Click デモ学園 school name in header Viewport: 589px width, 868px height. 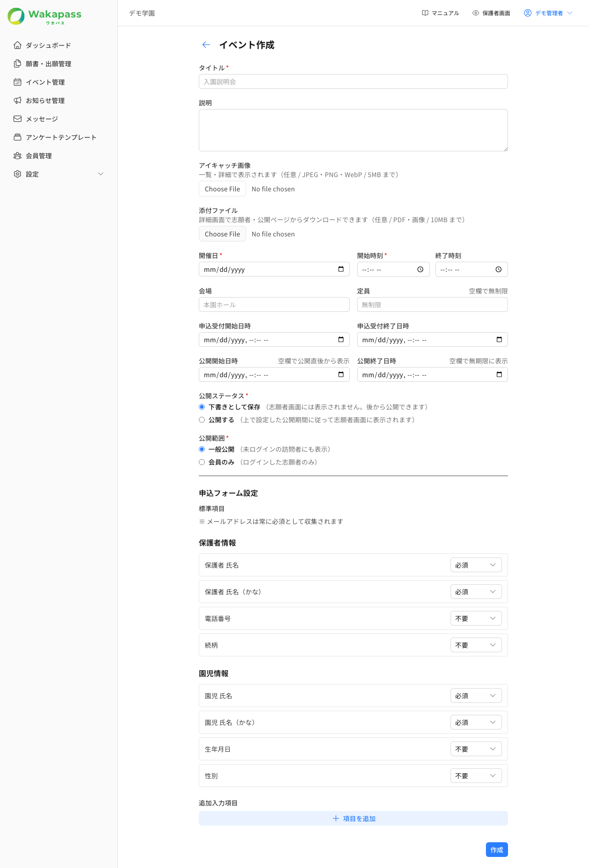click(x=142, y=13)
